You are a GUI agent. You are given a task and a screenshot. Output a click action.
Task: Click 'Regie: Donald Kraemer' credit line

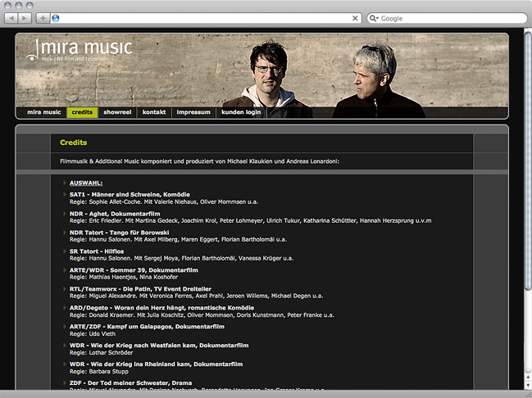click(202, 315)
